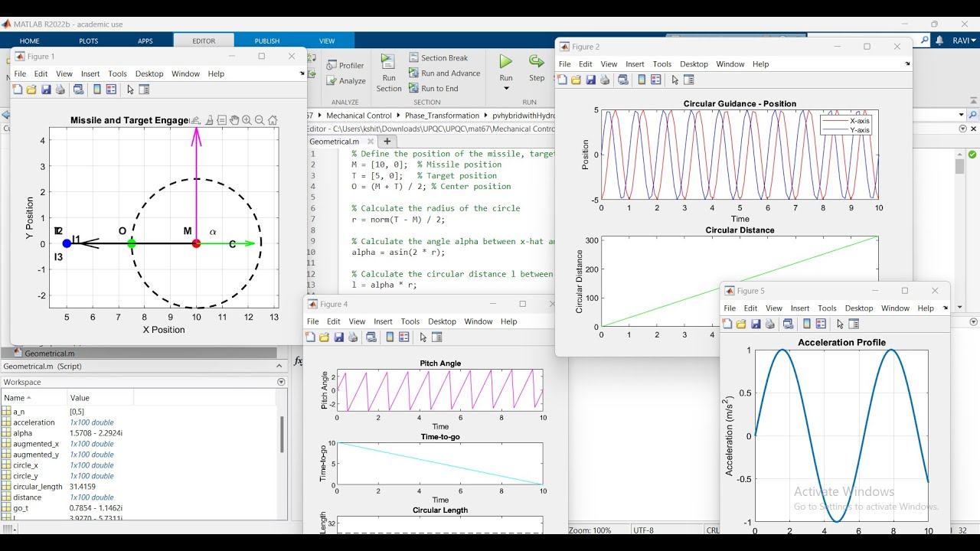The width and height of the screenshot is (980, 551).
Task: Click Profiler button in Analyze section
Action: point(345,65)
